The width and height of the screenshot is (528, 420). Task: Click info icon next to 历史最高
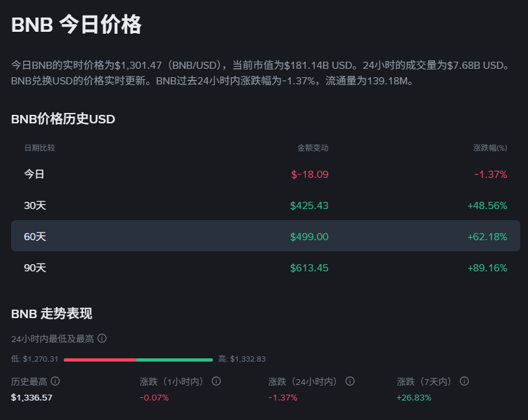pyautogui.click(x=55, y=381)
